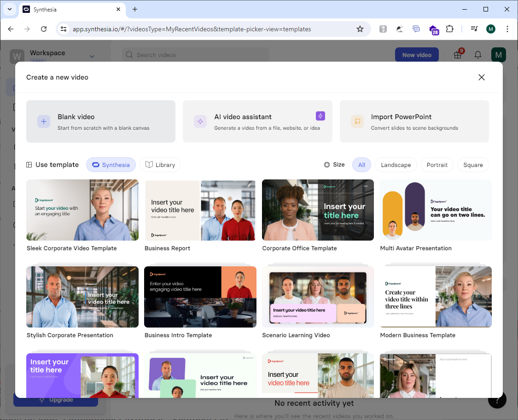Open the Modern Business Template thumbnail
This screenshot has height=420, width=518.
pyautogui.click(x=436, y=297)
